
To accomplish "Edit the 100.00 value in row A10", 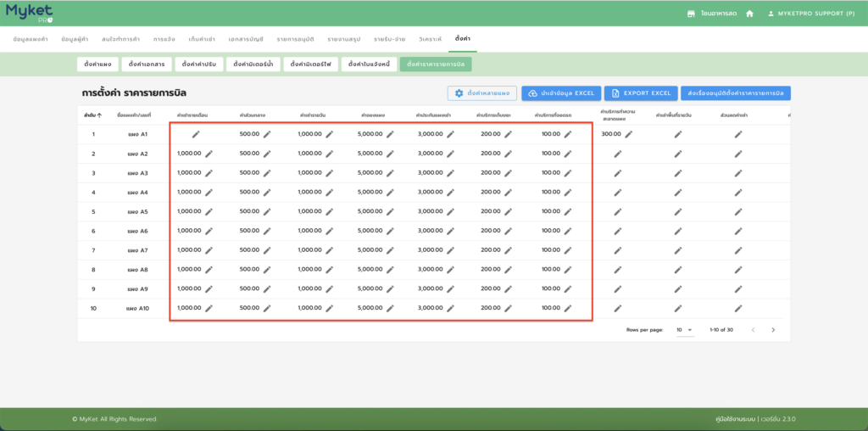I will (568, 308).
